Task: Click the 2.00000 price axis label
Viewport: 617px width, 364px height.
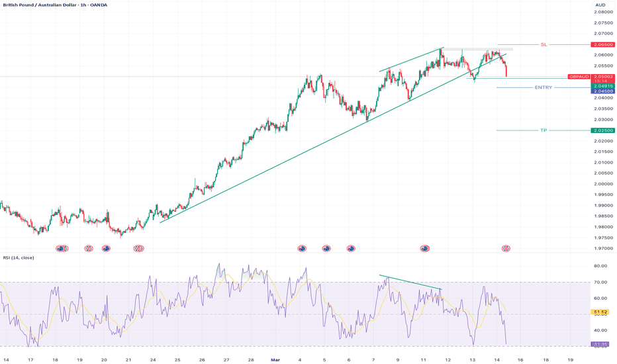Action: [603, 184]
